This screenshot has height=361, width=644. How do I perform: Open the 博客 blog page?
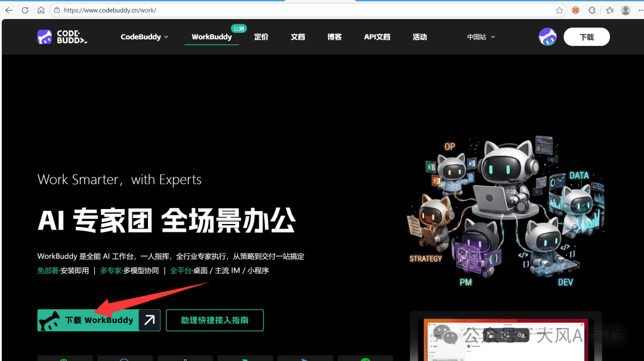(x=335, y=37)
